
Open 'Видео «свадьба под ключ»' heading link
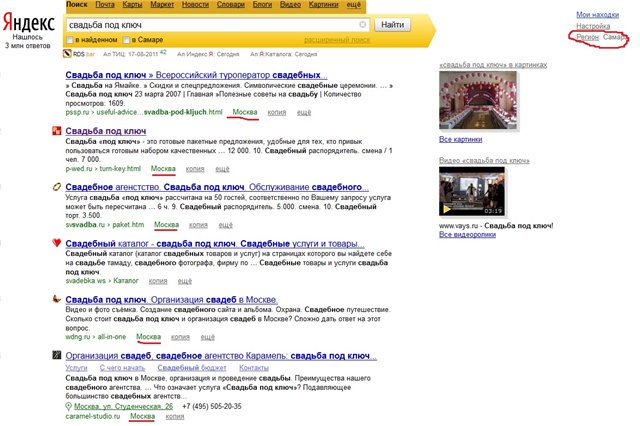tap(484, 160)
